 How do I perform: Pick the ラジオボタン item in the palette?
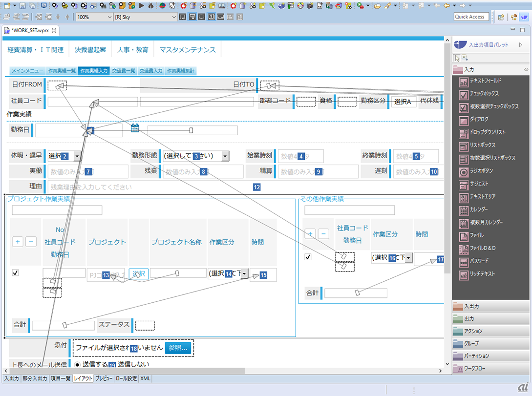coord(481,171)
